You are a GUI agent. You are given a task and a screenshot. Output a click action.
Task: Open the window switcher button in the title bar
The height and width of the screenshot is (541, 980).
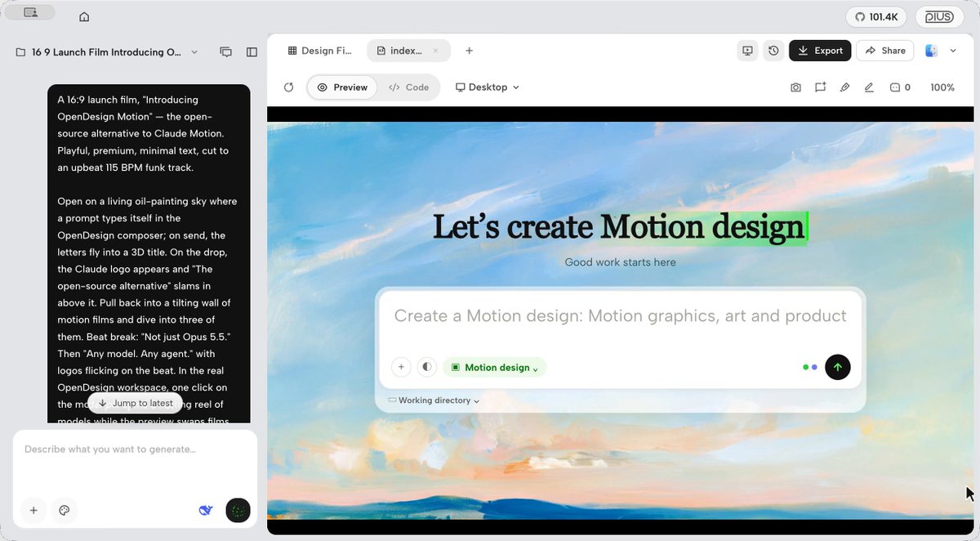tap(30, 12)
